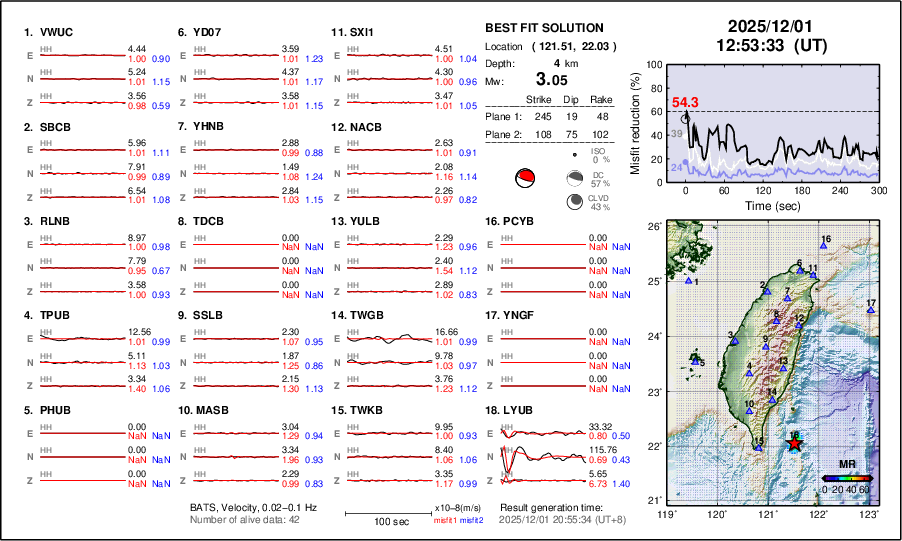Click the CLVD component beachball icon
902x541 pixels.
pos(575,202)
